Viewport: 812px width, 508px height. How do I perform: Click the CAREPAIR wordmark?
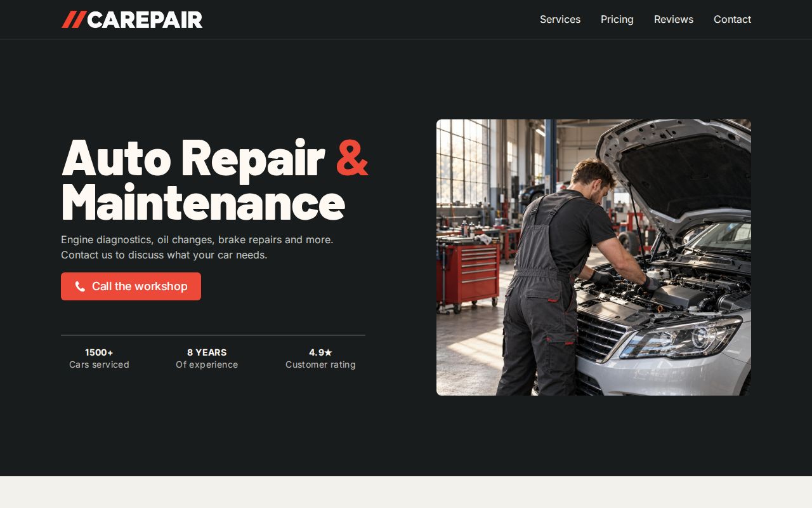coord(145,20)
